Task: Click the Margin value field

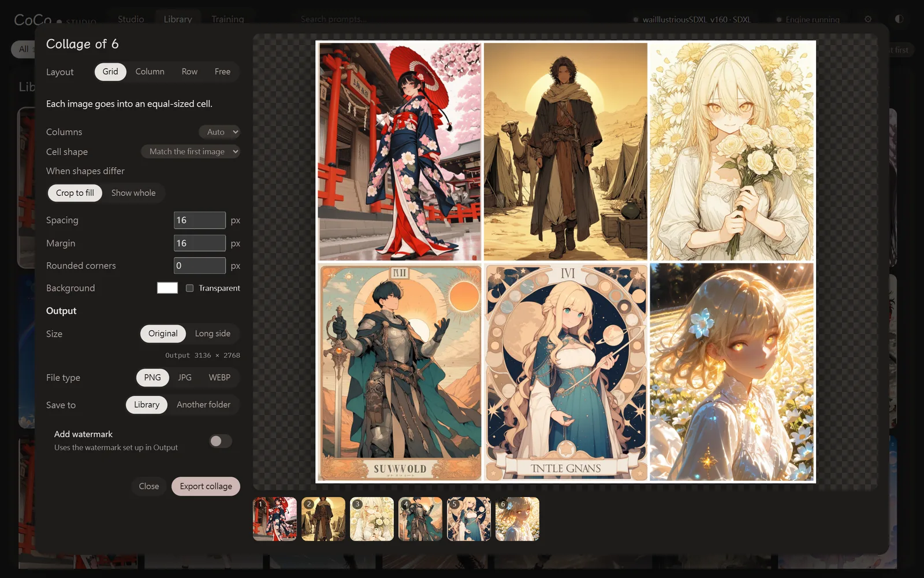Action: pos(200,243)
